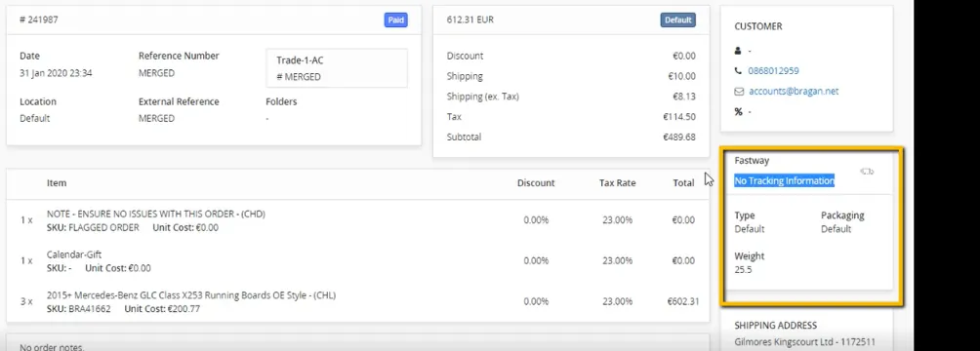Click MERGED under External Reference
The image size is (980, 351).
(157, 118)
